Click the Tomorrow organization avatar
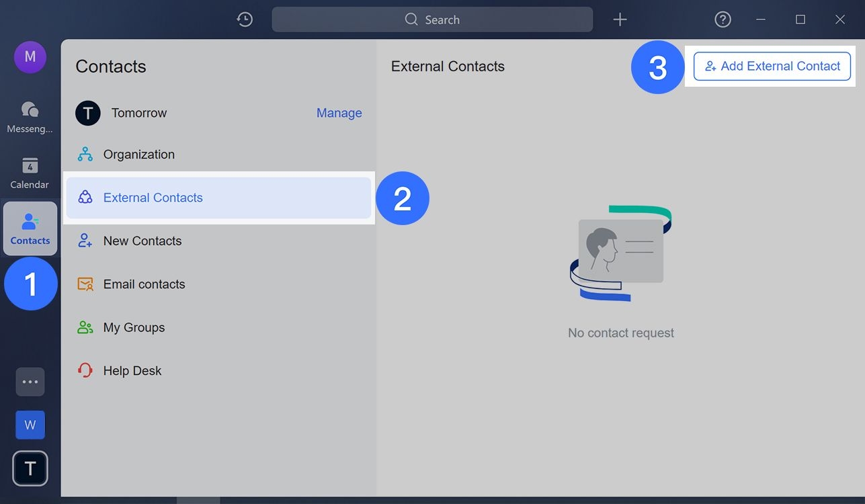865x504 pixels. pyautogui.click(x=87, y=113)
